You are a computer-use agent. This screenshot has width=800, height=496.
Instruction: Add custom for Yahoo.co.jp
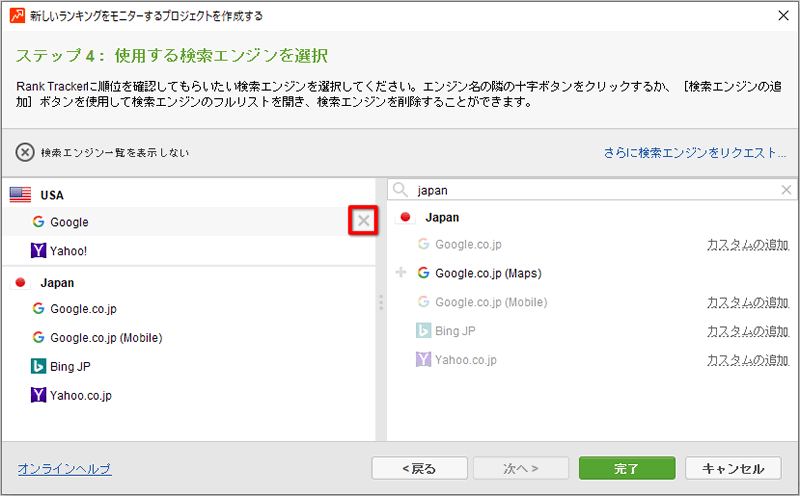748,360
